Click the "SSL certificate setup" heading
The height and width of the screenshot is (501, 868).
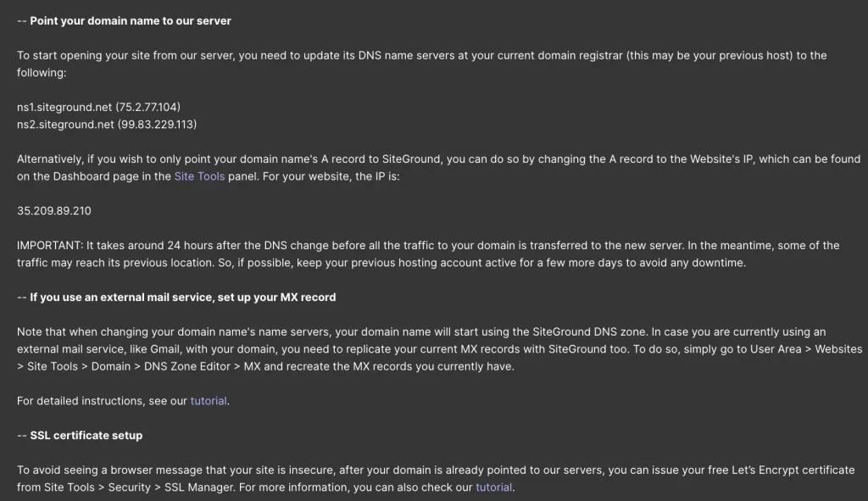(x=86, y=436)
